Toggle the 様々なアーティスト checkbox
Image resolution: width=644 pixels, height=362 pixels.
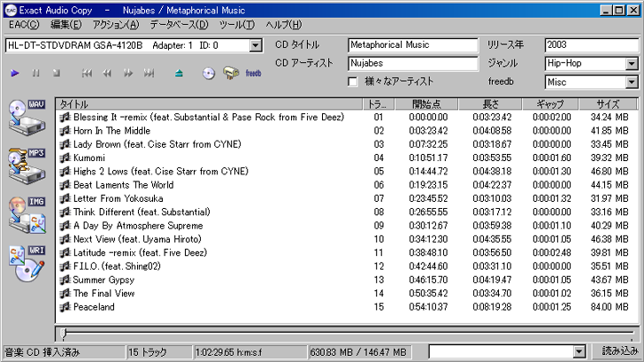(x=352, y=81)
